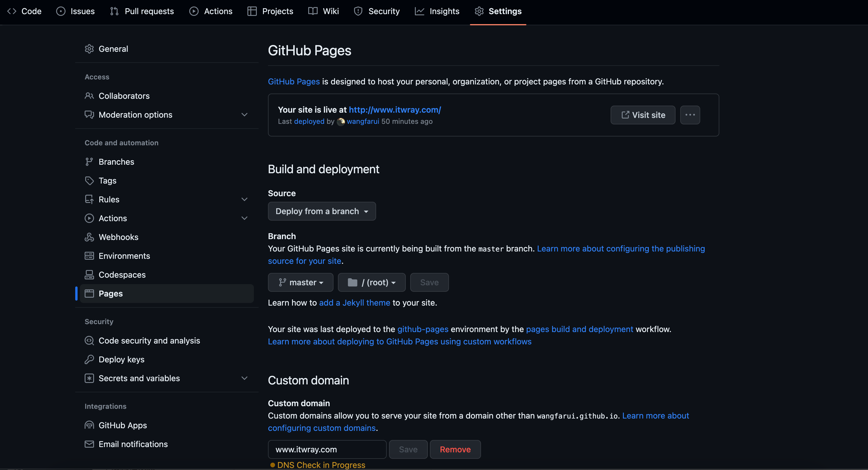
Task: Open the Actions tab in top navigation
Action: click(211, 11)
